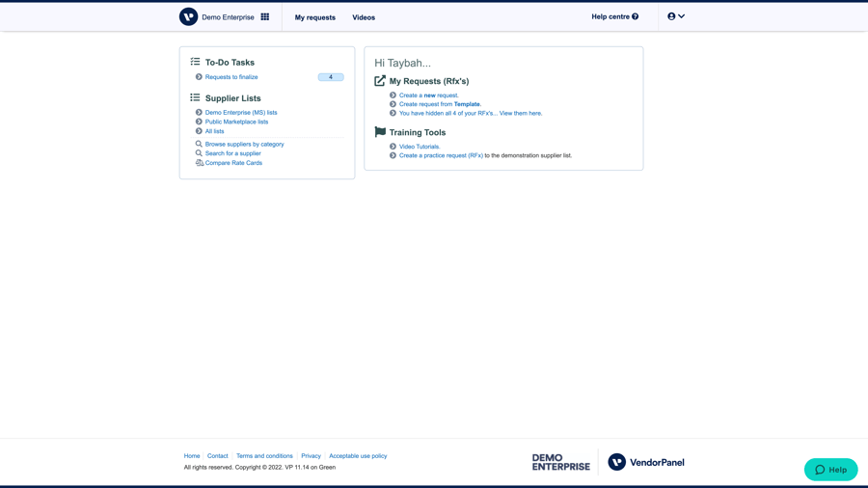This screenshot has height=488, width=868.
Task: Click the Help centre question mark icon
Action: (635, 16)
